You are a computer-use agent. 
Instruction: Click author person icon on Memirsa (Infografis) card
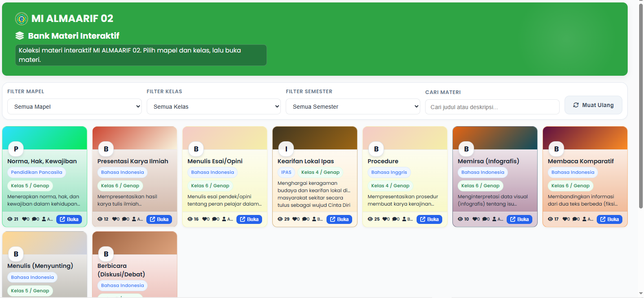click(494, 219)
